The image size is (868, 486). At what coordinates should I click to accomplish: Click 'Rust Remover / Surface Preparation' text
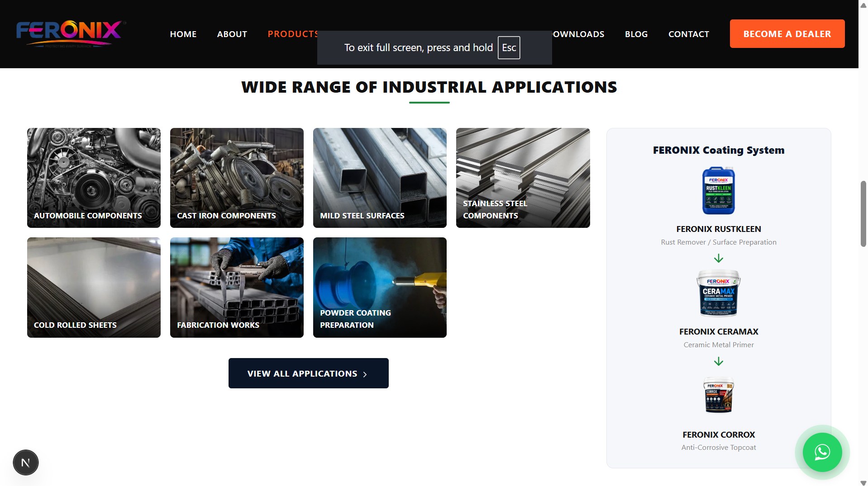coord(719,242)
